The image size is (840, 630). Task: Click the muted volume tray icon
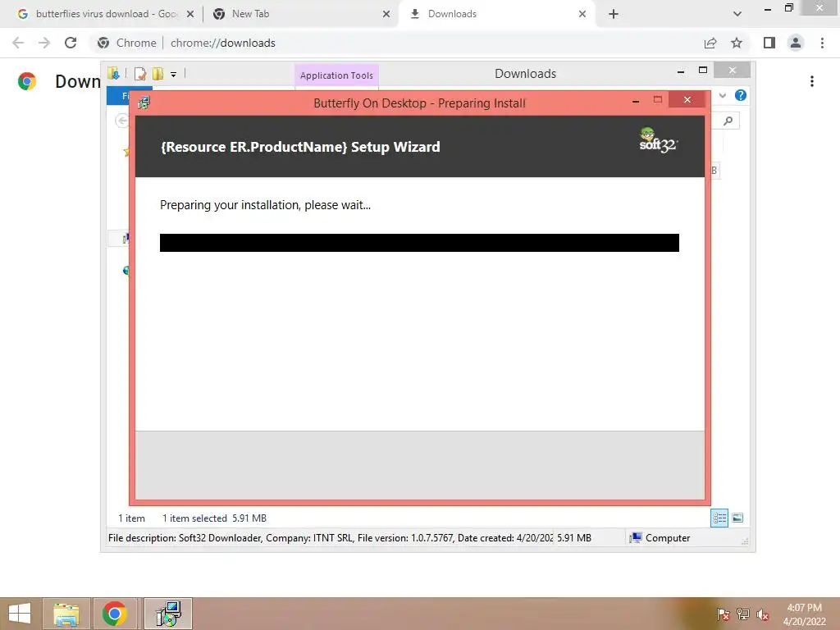(762, 614)
